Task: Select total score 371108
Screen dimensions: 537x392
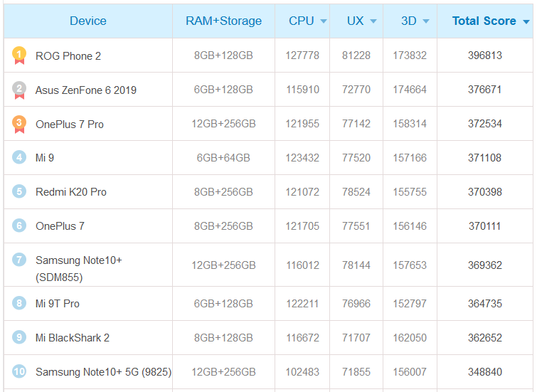Action: point(485,158)
